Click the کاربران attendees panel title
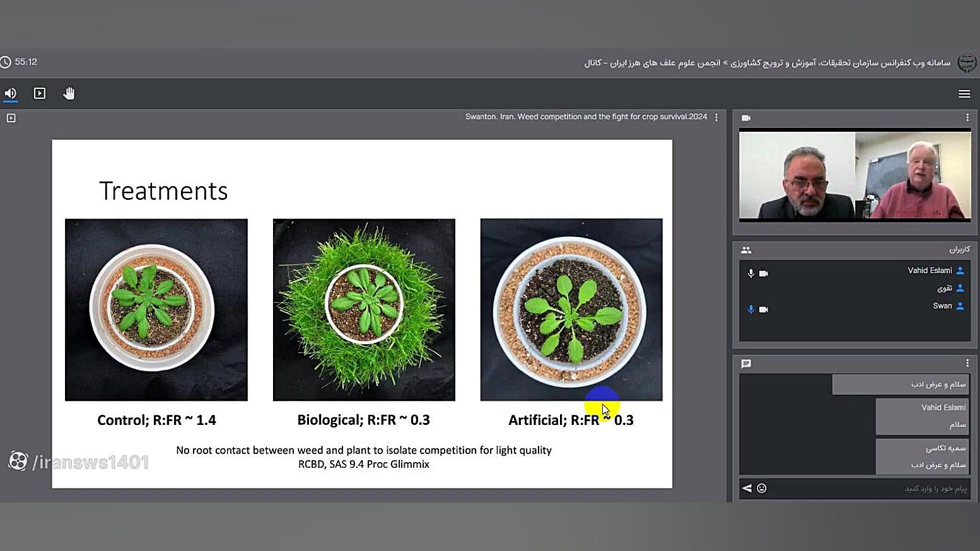The width and height of the screenshot is (980, 551). coord(960,250)
